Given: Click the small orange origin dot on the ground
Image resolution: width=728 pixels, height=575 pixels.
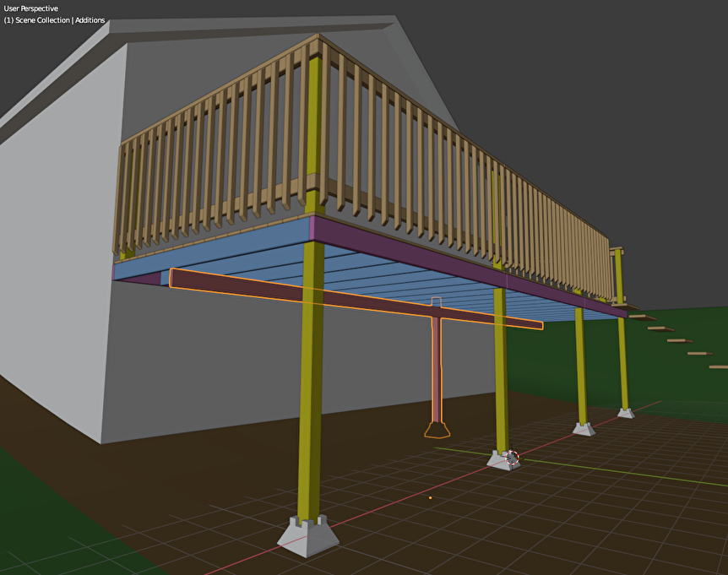Looking at the screenshot, I should tap(431, 498).
